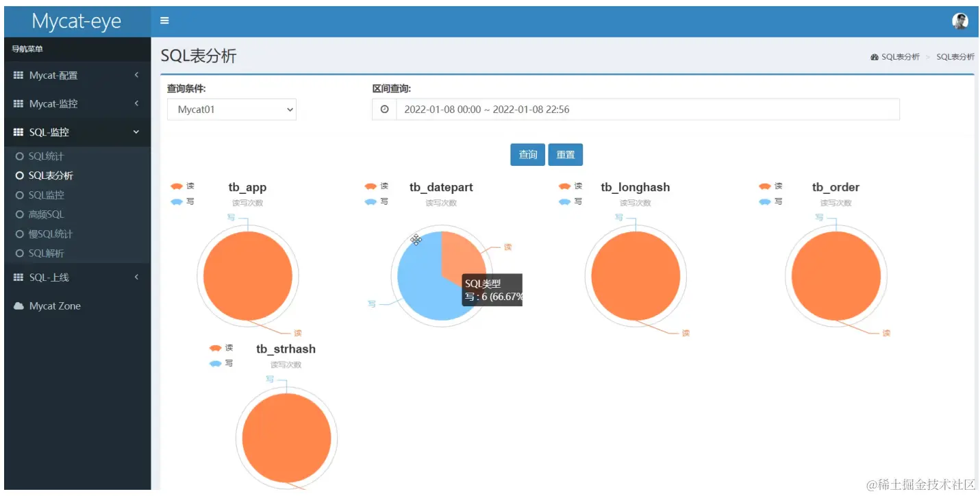
Task: Collapse the SQL-监控 sidebar section
Action: 77,132
